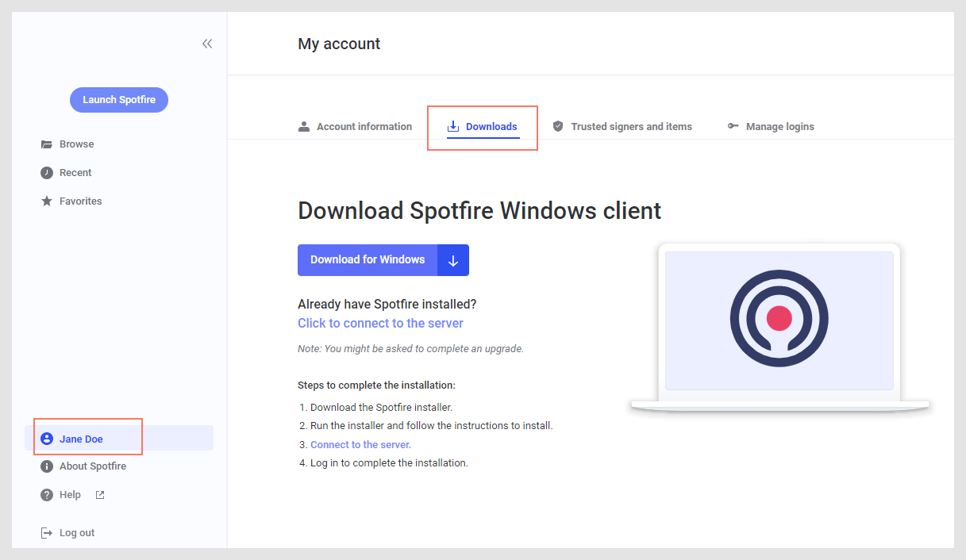966x560 pixels.
Task: Select the Browse icon in the sidebar
Action: coord(47,144)
